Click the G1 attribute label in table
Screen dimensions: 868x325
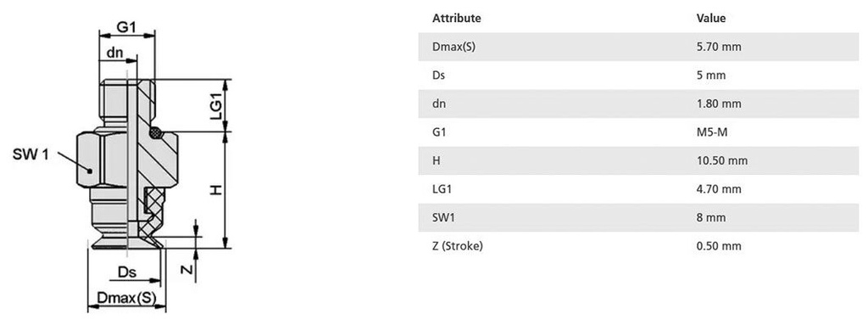[x=438, y=132]
